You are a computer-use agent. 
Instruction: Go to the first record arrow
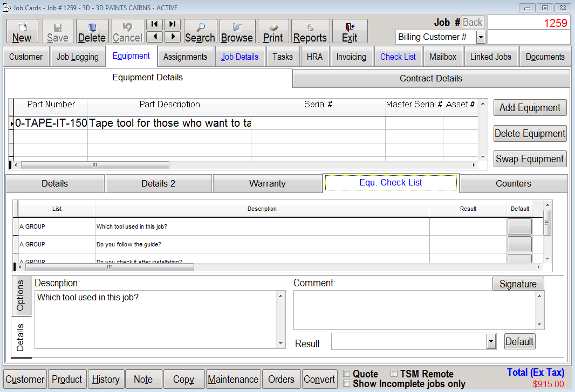(x=155, y=24)
